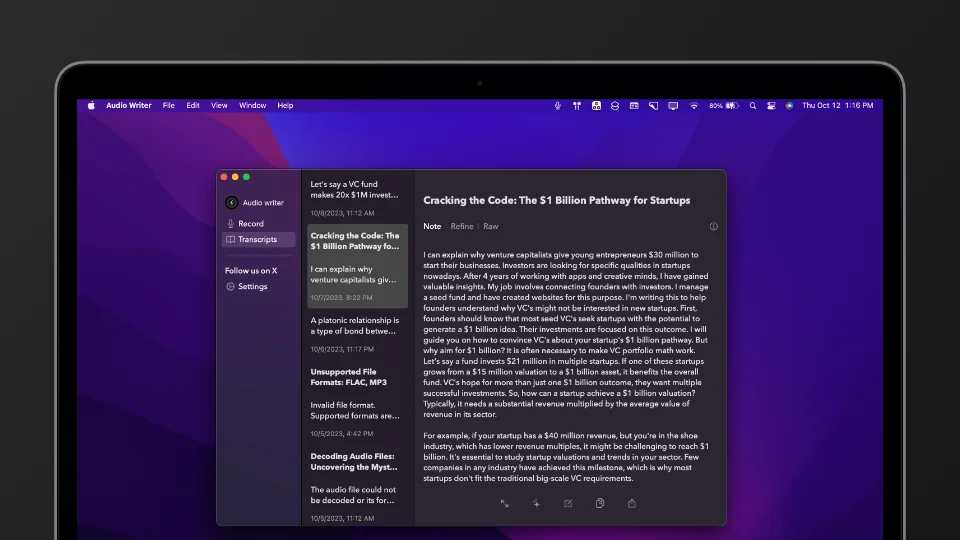Click the 10/7/2023, 8:22 PM timestamp
This screenshot has width=960, height=540.
pyautogui.click(x=341, y=298)
